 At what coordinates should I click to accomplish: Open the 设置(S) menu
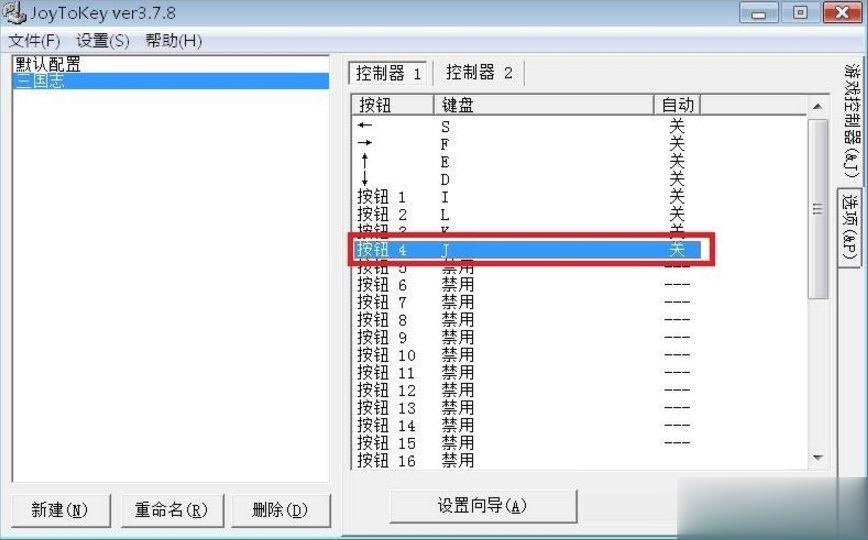(x=103, y=40)
